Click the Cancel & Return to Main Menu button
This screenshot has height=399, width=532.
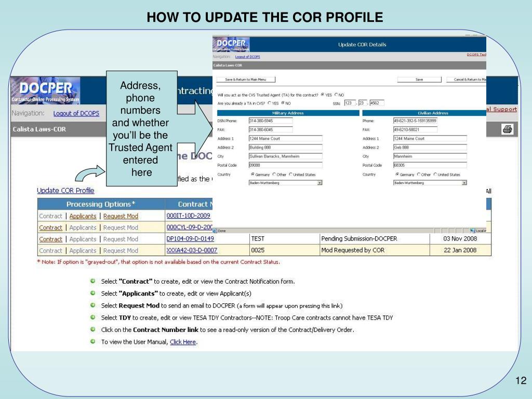(466, 79)
